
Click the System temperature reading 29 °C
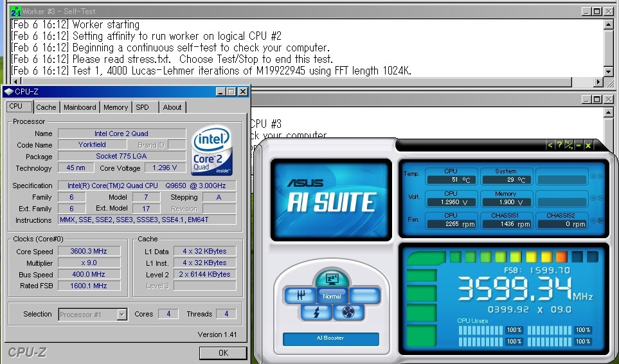507,180
